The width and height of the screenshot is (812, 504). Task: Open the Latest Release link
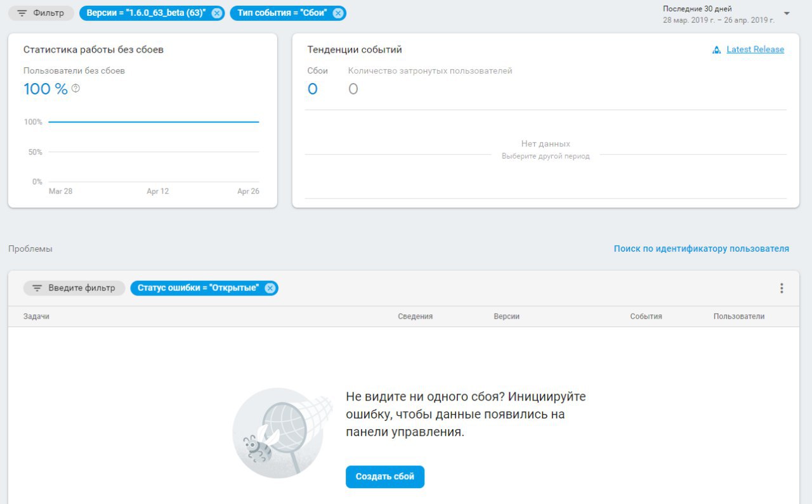(755, 49)
